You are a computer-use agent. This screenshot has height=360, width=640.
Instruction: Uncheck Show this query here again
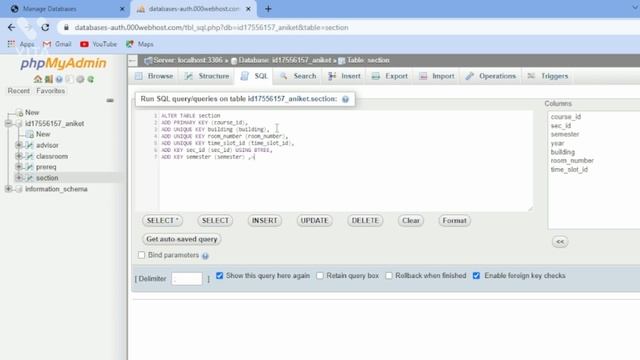[x=220, y=276]
